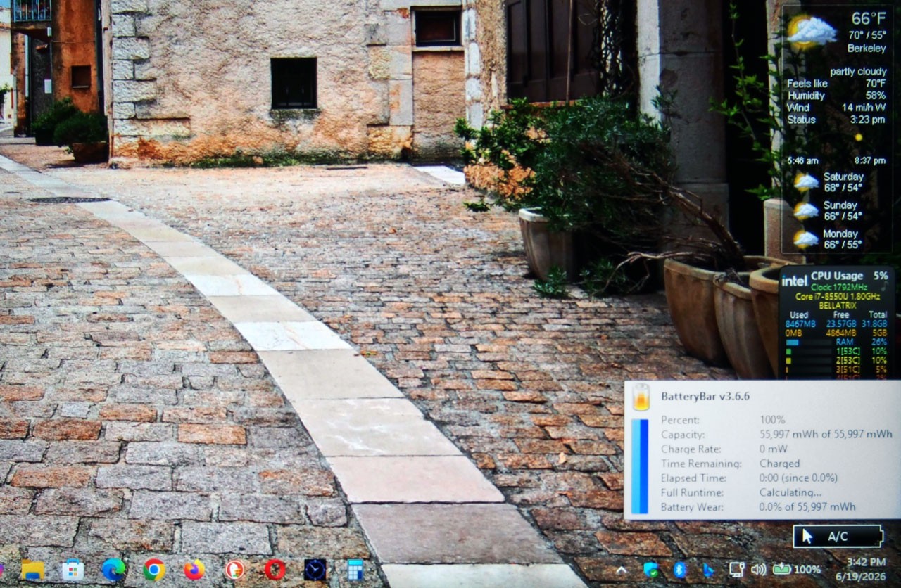This screenshot has height=588, width=901.
Task: Open Firefox from the taskbar
Action: 194,569
